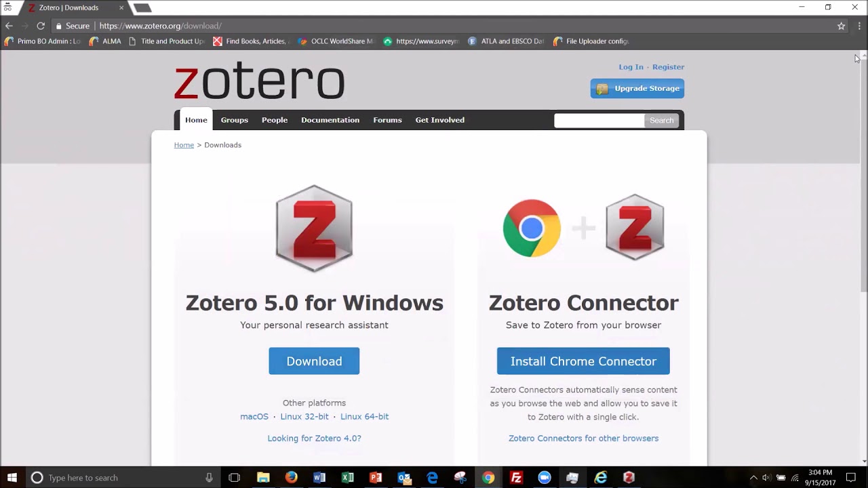
Task: Click the Chrome logo in the Connector graphic
Action: coord(532,228)
